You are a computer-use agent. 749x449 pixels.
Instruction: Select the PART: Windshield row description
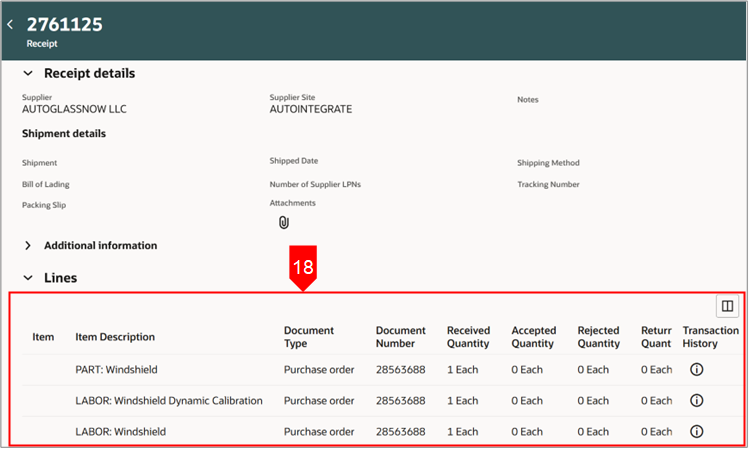[116, 370]
